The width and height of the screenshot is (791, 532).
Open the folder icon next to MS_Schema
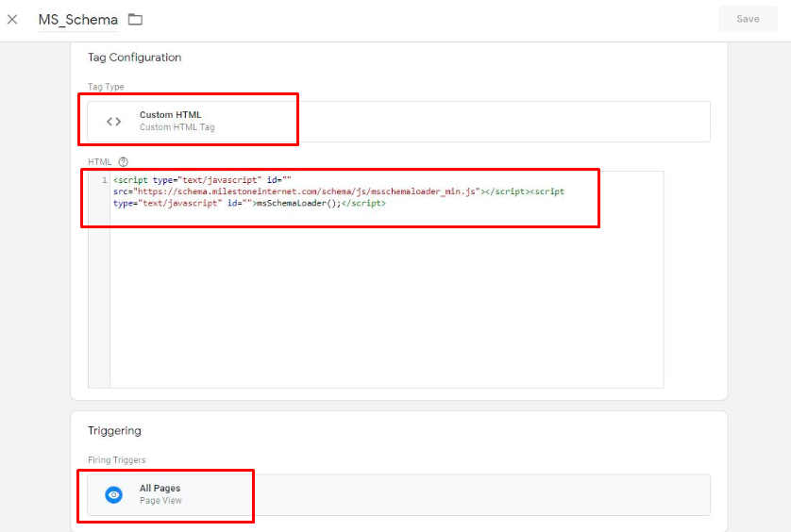click(135, 20)
